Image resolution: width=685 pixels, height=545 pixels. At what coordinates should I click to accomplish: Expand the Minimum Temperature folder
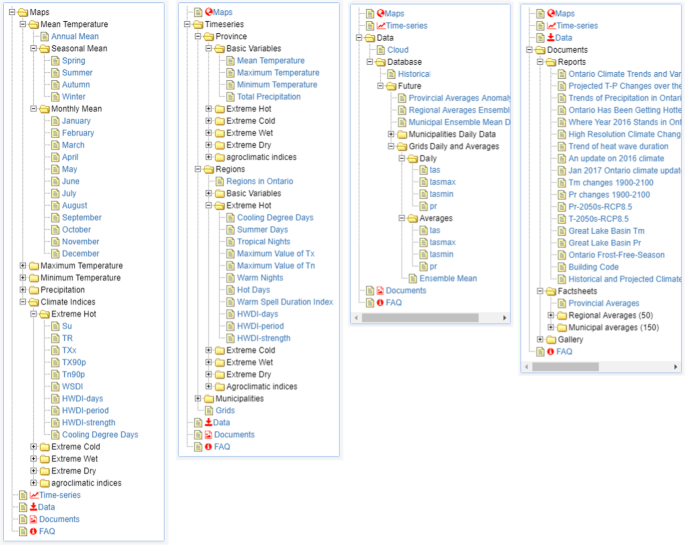[x=23, y=277]
